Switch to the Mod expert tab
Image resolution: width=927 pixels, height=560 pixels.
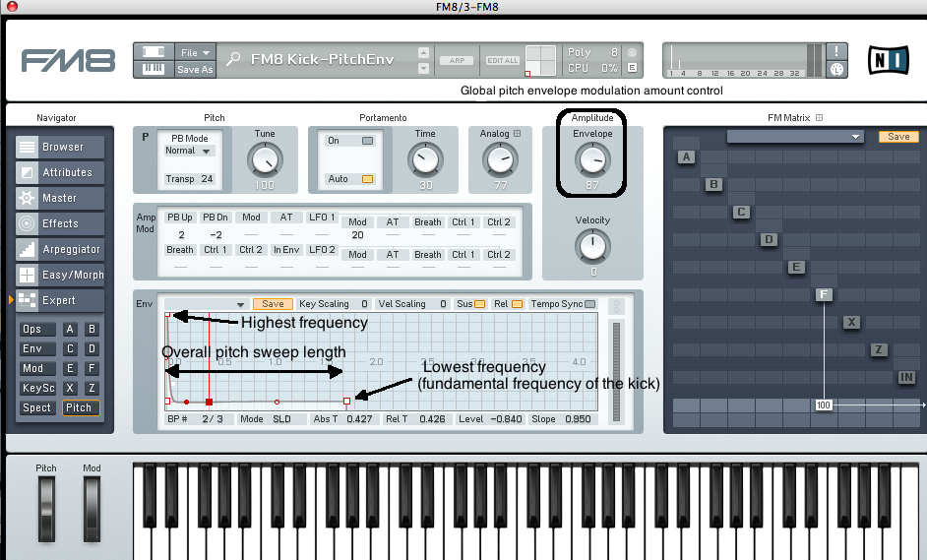[36, 368]
